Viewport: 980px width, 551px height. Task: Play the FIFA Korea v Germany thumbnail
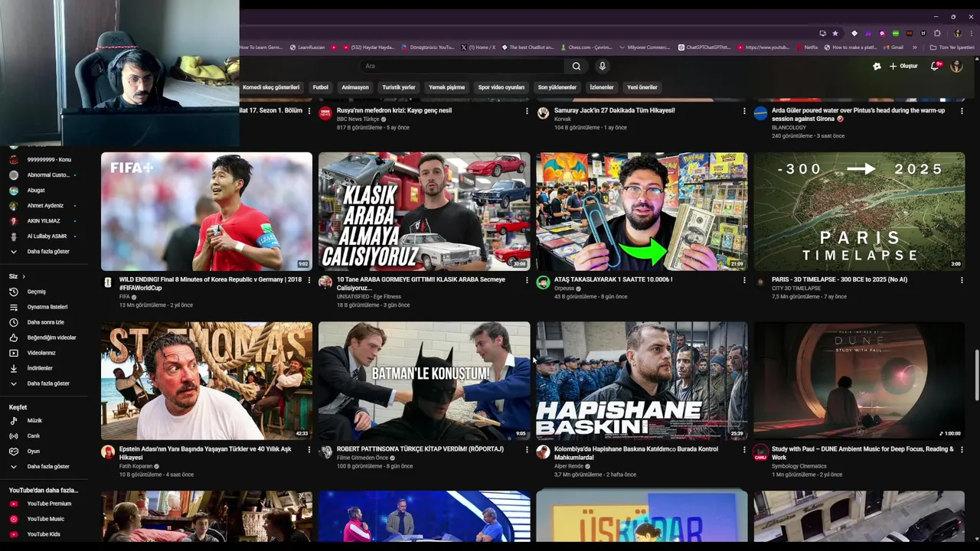[x=207, y=211]
